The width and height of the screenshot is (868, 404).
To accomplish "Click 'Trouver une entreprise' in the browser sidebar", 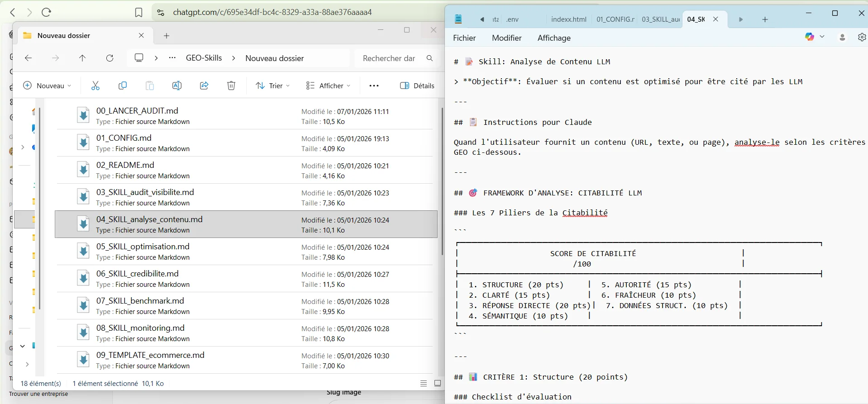I will [38, 394].
